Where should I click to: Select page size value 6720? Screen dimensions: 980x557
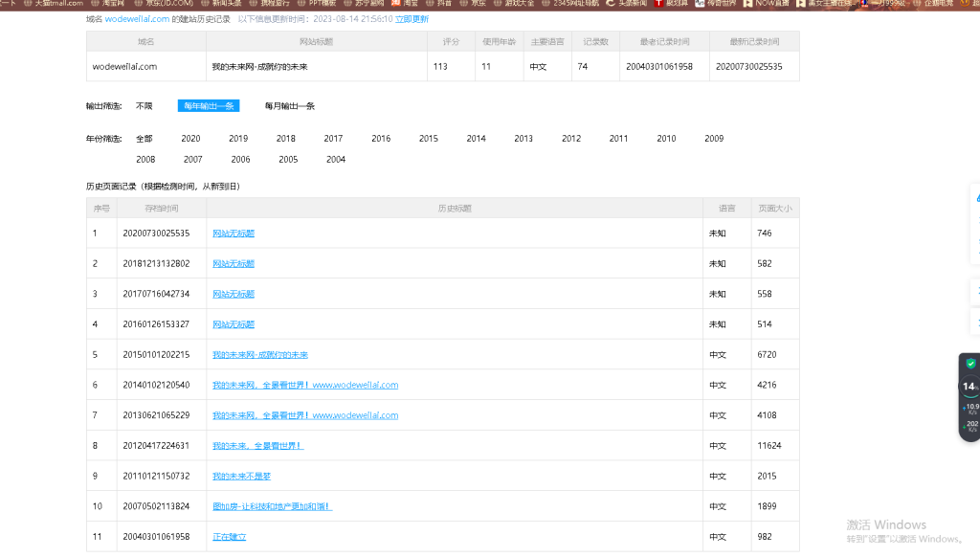767,354
